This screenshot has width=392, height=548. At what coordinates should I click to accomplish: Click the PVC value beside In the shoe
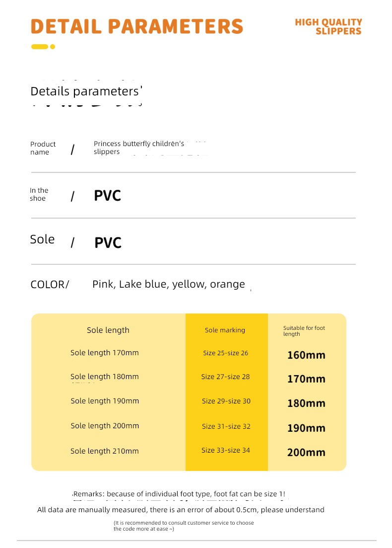[x=108, y=196]
